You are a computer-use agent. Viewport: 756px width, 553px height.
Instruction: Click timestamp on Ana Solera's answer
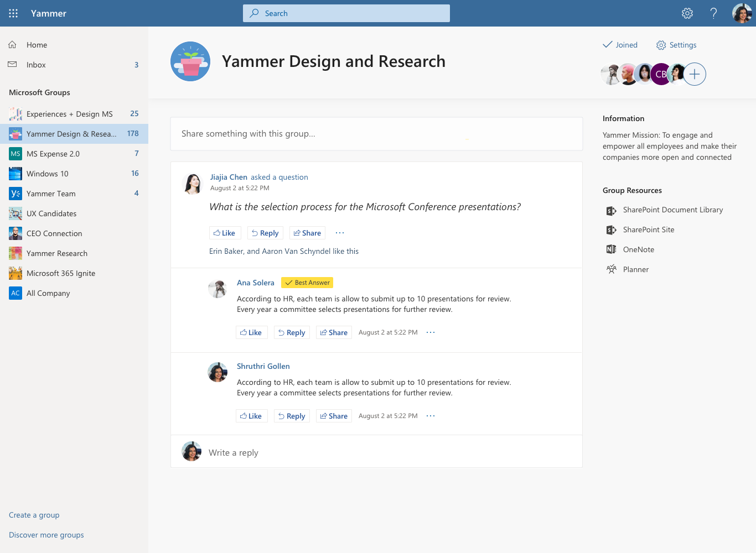click(388, 332)
